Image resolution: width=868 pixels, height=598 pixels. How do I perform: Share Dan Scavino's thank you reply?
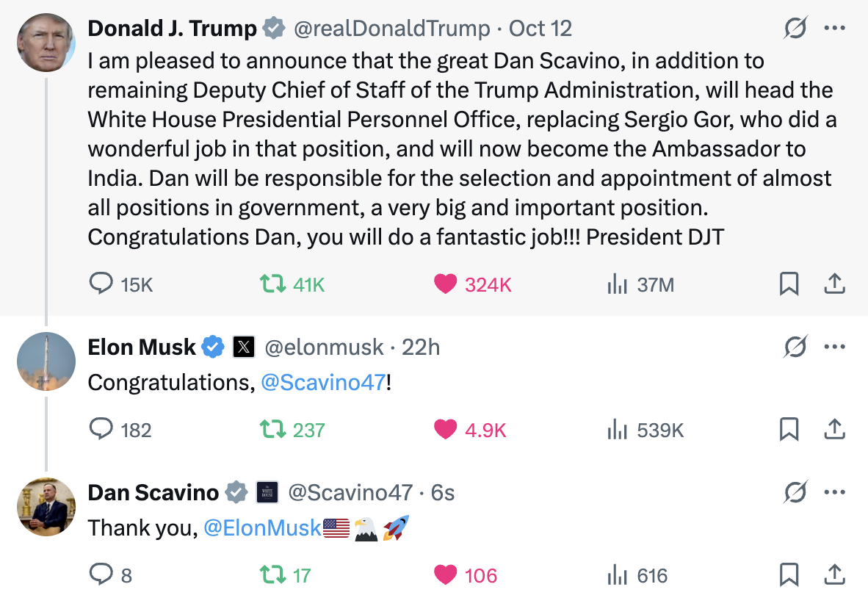834,574
